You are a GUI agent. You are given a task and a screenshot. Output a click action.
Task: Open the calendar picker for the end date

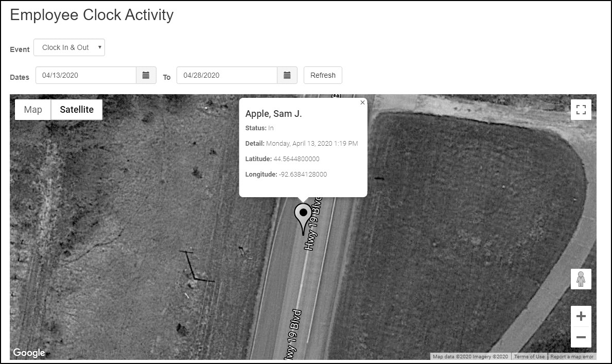click(x=287, y=75)
